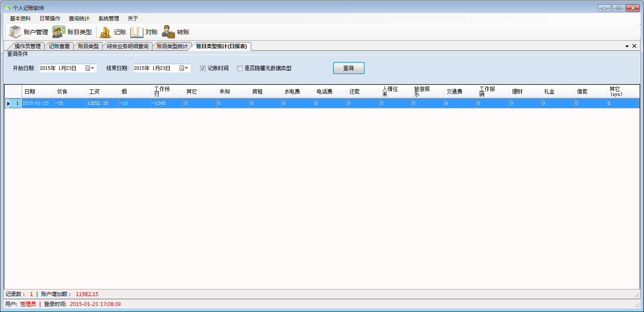Open the tab list dropdown arrow
Image resolution: width=644 pixels, height=312 pixels.
click(627, 46)
